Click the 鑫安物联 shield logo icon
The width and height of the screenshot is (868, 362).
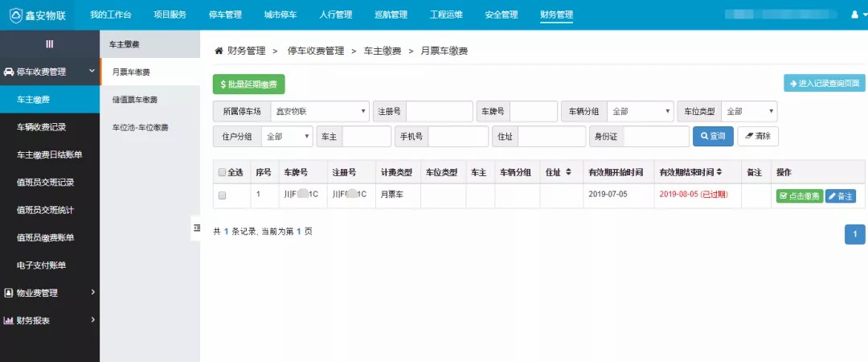[15, 14]
